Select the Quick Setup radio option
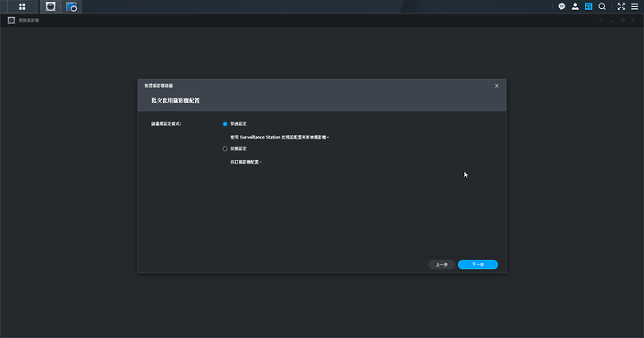 point(225,123)
